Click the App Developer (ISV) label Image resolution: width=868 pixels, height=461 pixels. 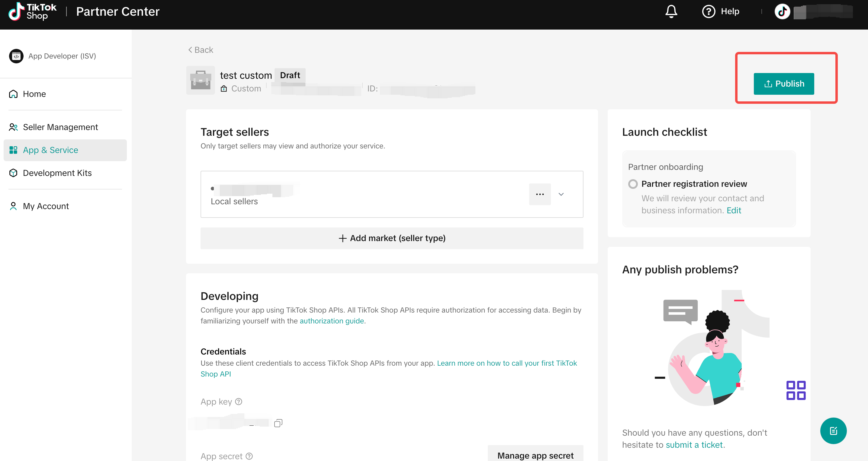(62, 56)
